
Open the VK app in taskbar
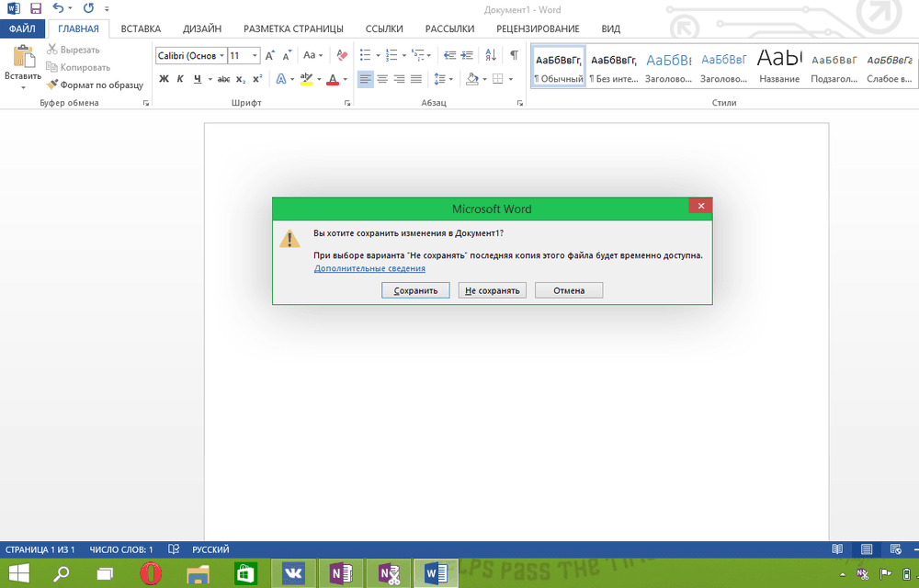coord(293,573)
